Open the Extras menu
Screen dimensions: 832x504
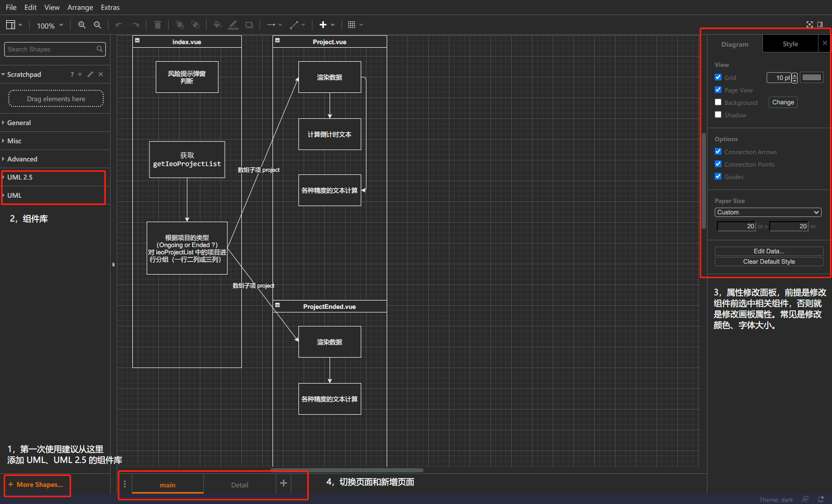(x=110, y=7)
